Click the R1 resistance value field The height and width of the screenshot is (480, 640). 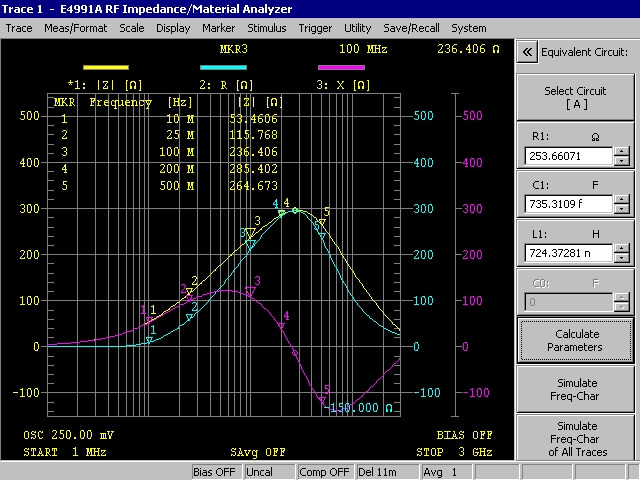(x=569, y=156)
